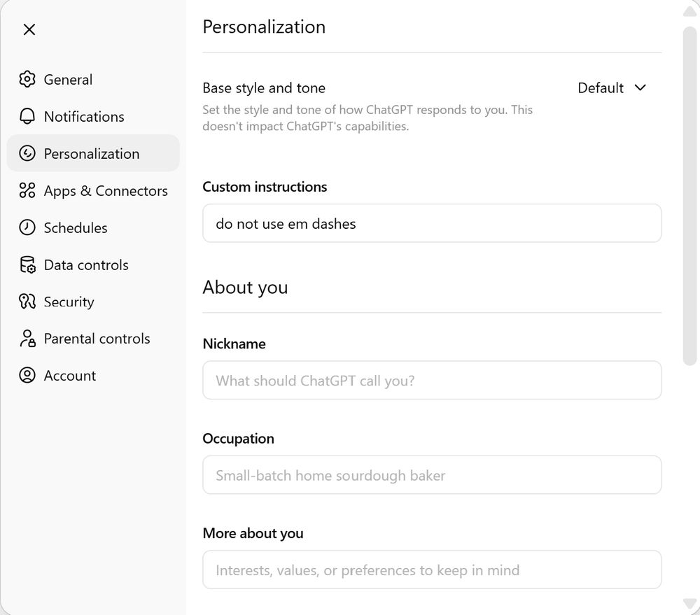Click into the Custom instructions field
Viewport: 700px width, 615px height.
[432, 224]
